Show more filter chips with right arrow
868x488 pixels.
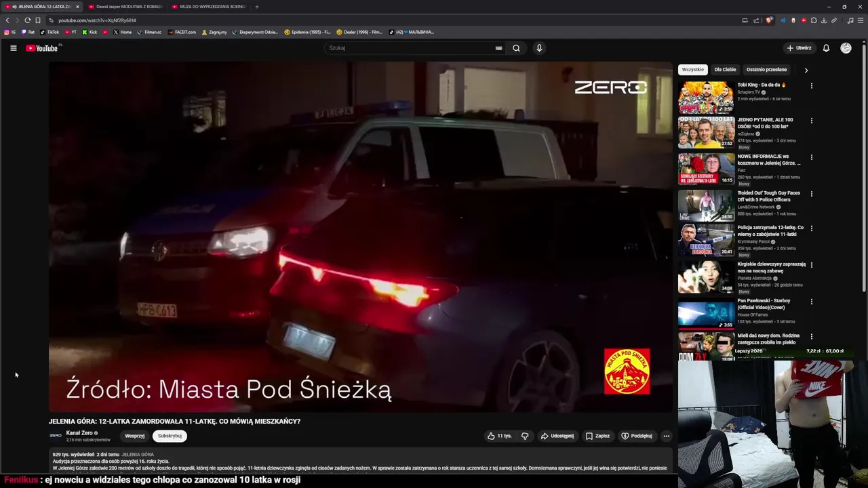806,70
